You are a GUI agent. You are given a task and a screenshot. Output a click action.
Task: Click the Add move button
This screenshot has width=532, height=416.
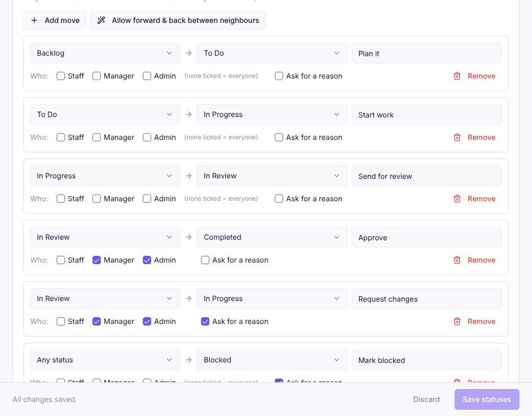[x=55, y=20]
